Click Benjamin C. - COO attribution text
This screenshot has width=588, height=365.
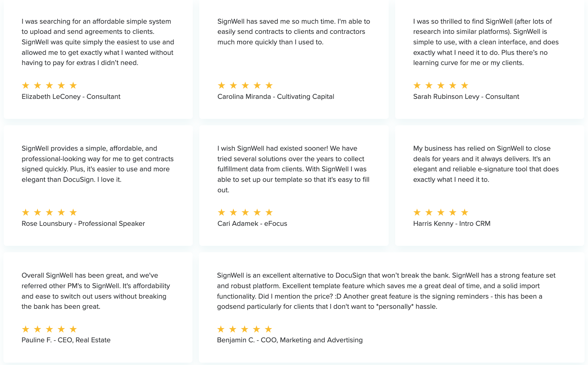coord(290,340)
